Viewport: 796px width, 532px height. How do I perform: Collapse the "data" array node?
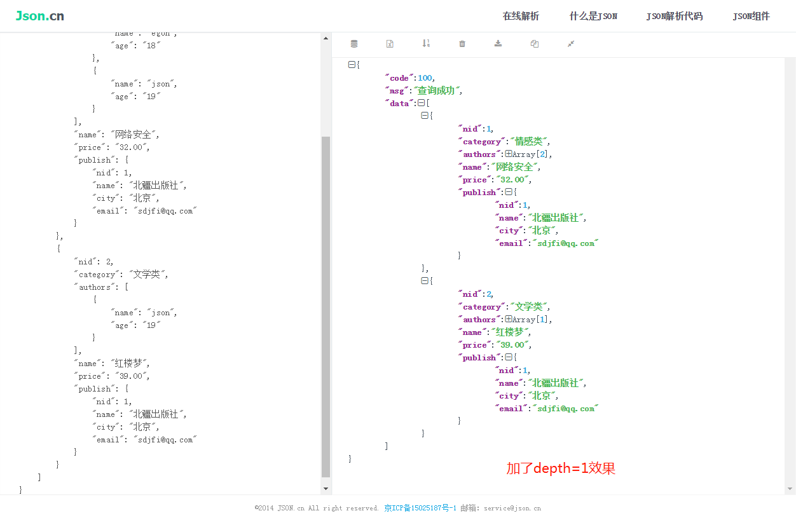(x=421, y=103)
